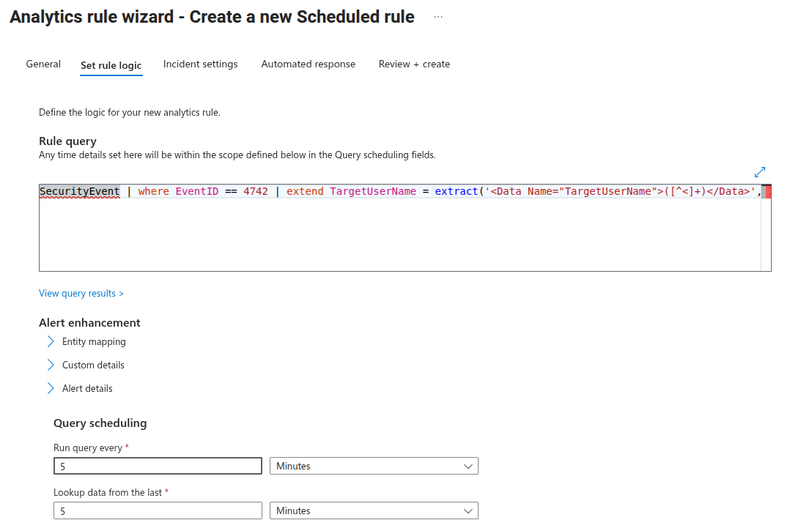Expand the Entity mapping section
812x531 pixels.
tap(94, 341)
